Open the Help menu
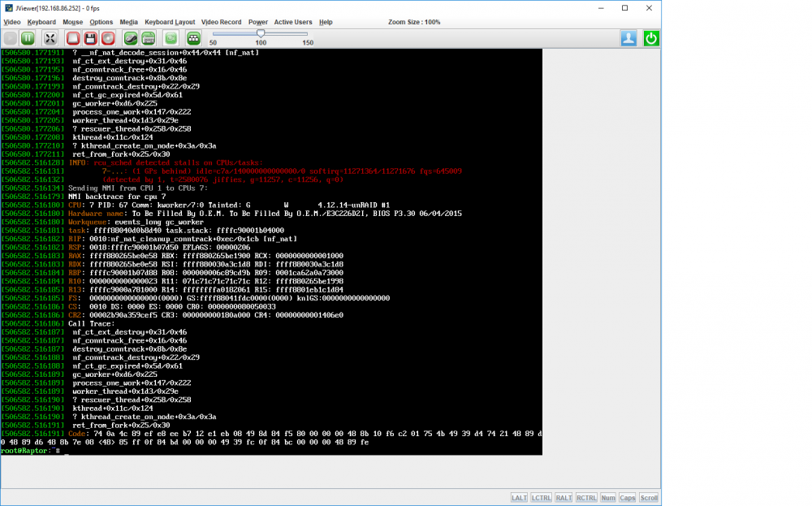812x506 pixels. click(326, 22)
